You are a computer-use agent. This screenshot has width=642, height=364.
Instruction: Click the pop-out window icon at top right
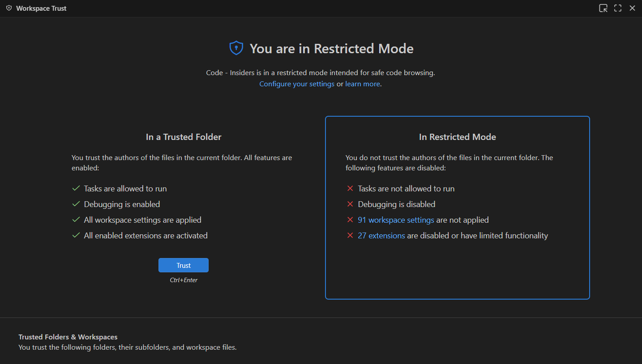[x=603, y=8]
